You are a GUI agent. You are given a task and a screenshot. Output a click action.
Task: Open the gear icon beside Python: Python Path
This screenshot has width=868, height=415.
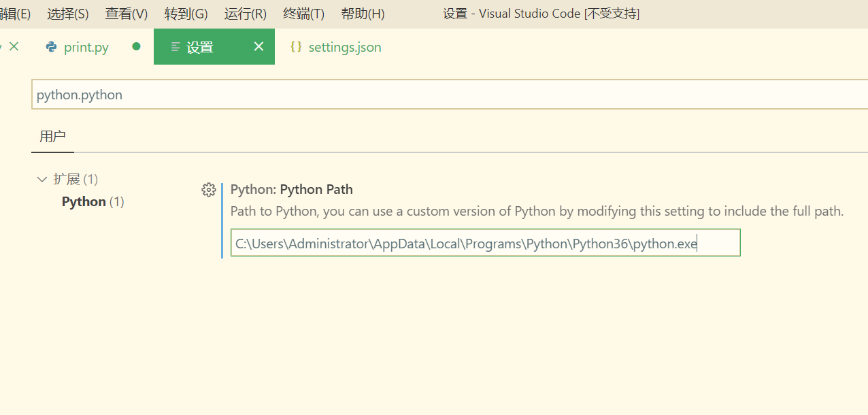click(208, 190)
